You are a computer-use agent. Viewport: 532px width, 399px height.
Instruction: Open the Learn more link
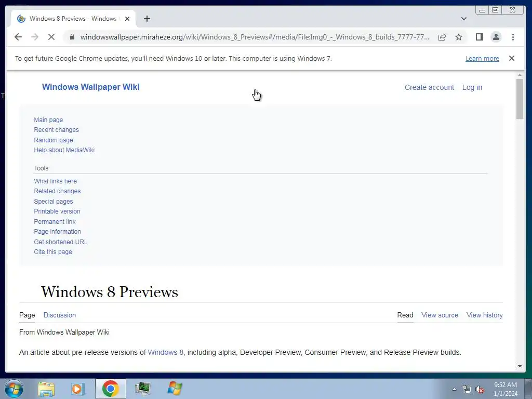tap(482, 58)
